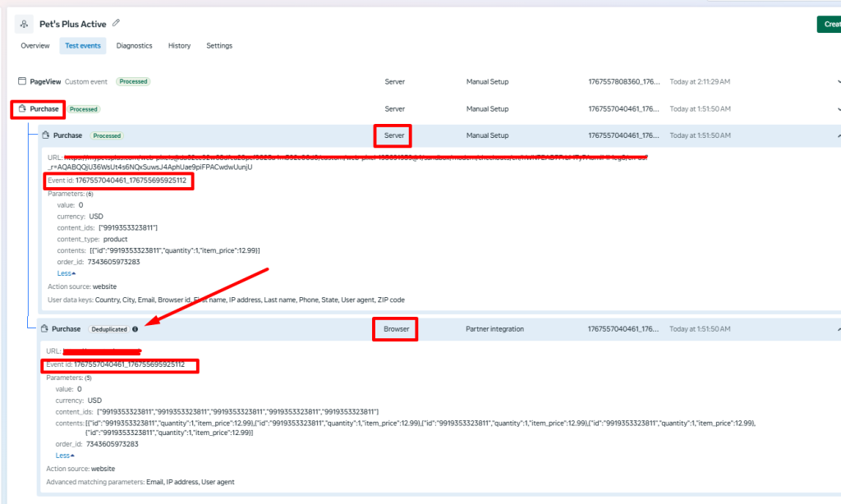The image size is (841, 504).
Task: Expand the top Purchase row chevron
Action: click(837, 109)
